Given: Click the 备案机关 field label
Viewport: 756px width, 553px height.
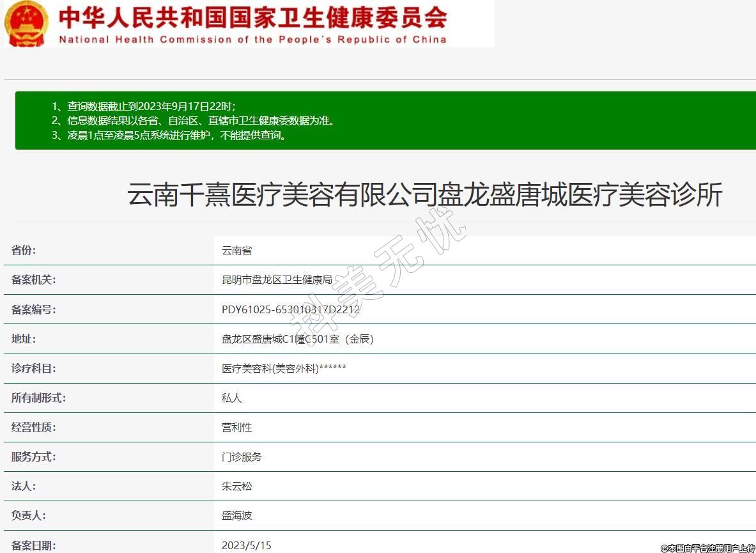Looking at the screenshot, I should pos(33,280).
